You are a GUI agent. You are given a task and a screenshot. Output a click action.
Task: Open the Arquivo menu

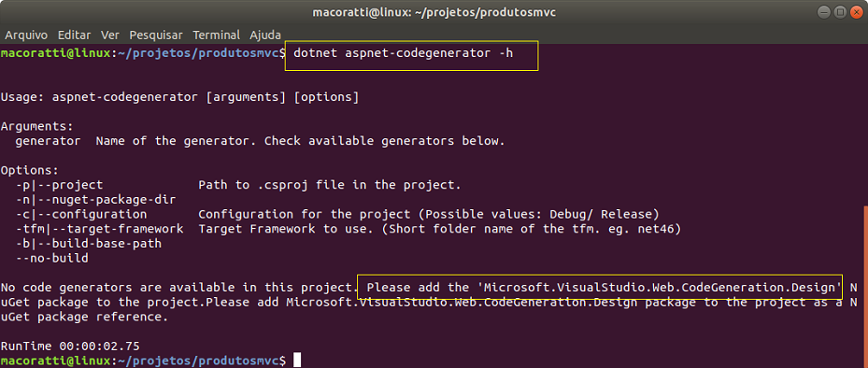[26, 35]
